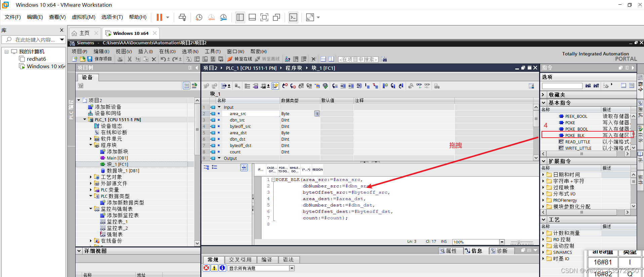Click the download to device icon
The height and width of the screenshot is (277, 644).
(197, 59)
